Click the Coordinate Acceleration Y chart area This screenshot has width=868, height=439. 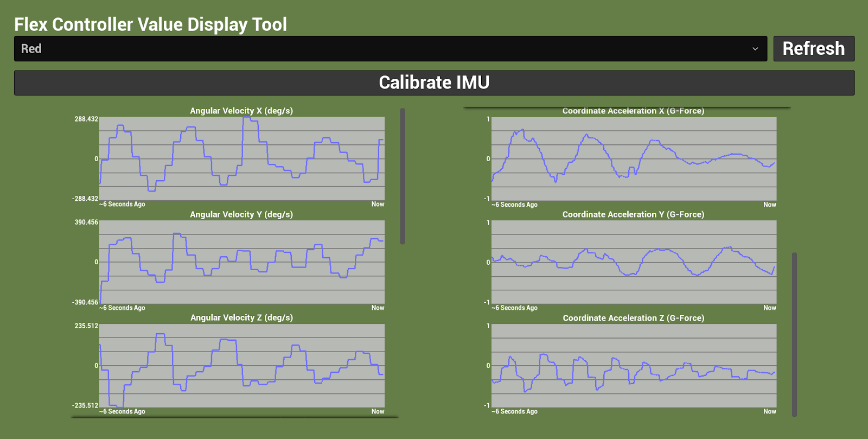634,262
